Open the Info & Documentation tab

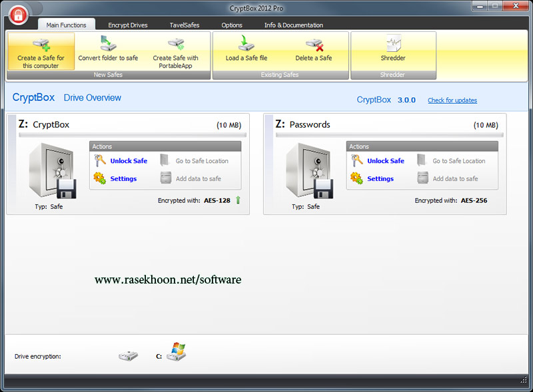[x=293, y=25]
